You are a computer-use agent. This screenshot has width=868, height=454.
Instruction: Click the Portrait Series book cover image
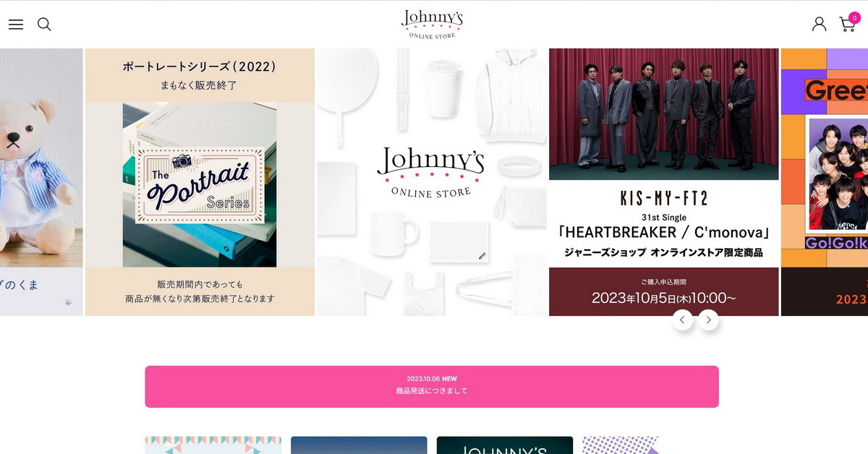[200, 184]
